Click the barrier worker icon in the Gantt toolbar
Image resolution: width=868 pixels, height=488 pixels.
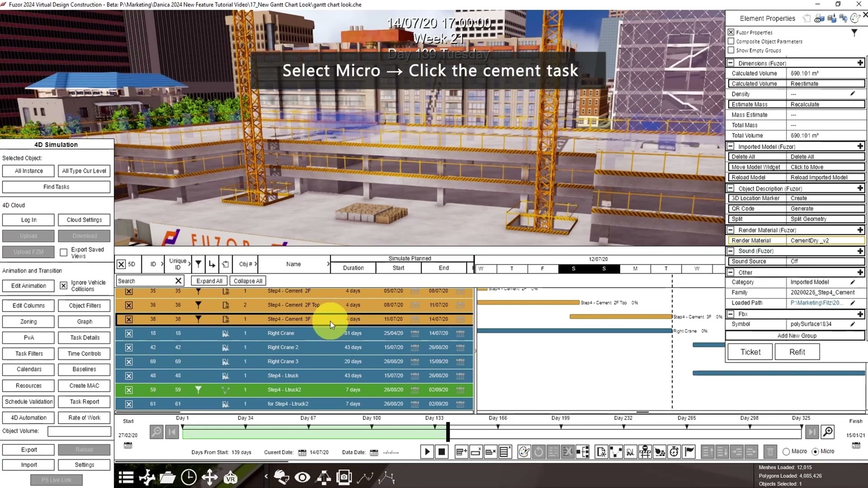point(645,451)
